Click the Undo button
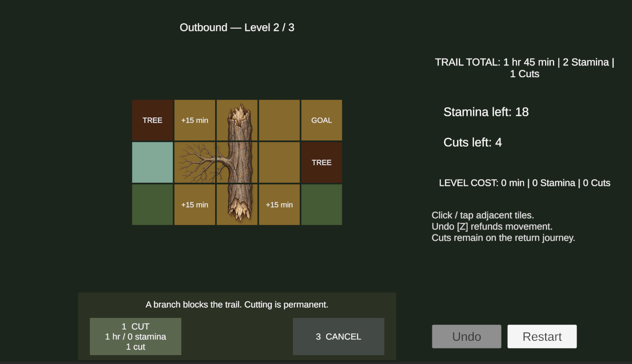Viewport: 632px width, 364px height. point(467,336)
